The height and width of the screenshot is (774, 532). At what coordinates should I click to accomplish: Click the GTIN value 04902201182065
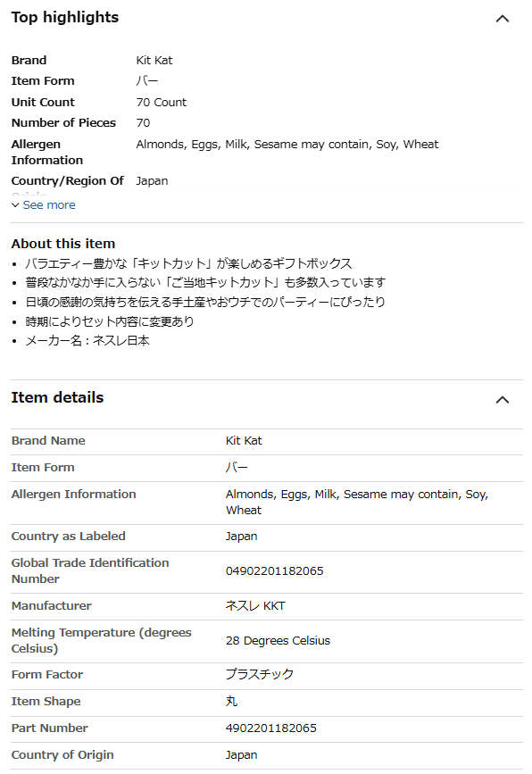coord(274,571)
